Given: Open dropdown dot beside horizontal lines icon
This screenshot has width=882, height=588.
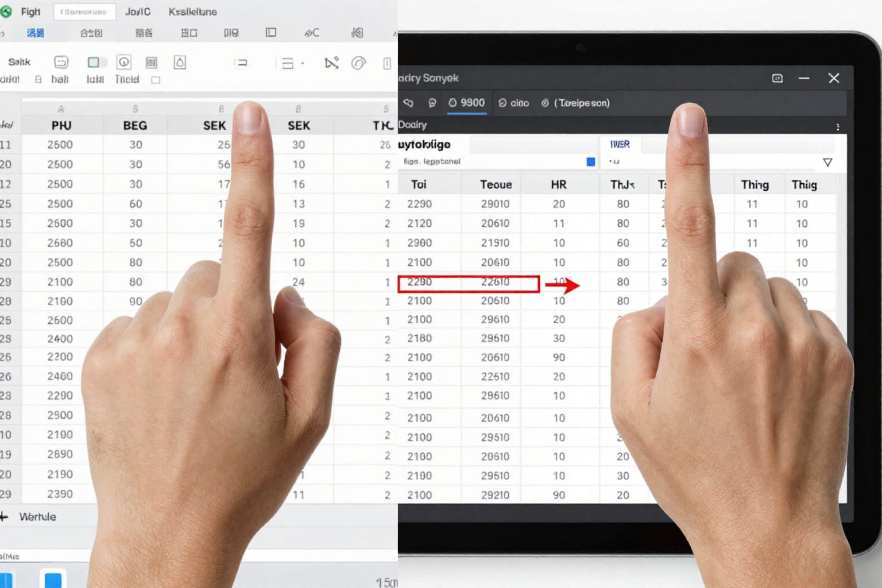Looking at the screenshot, I should click(303, 63).
